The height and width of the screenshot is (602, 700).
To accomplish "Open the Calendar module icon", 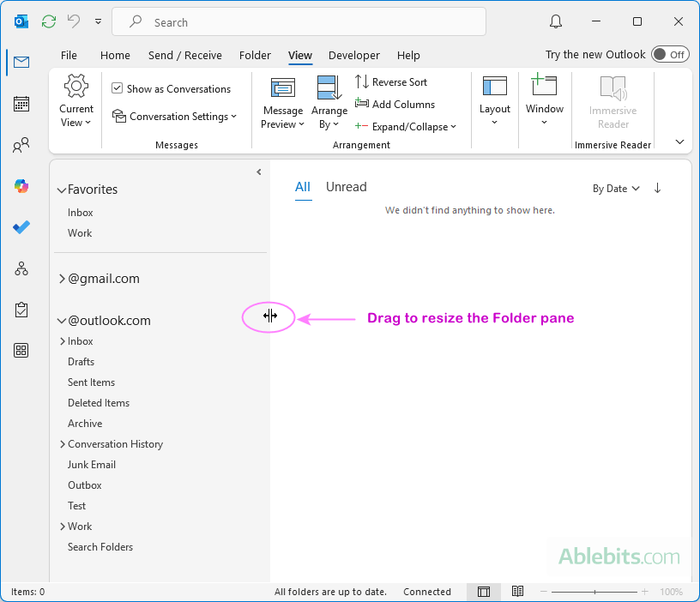I will pos(21,104).
